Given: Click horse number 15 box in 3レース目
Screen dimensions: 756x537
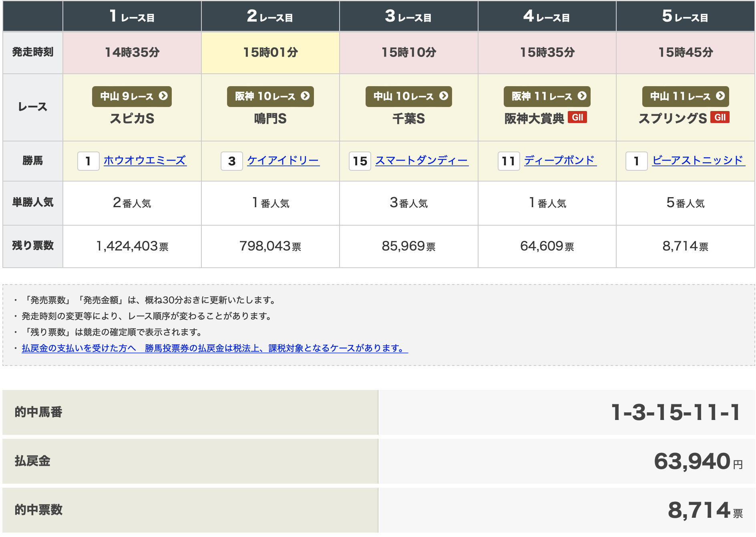Looking at the screenshot, I should [x=360, y=161].
